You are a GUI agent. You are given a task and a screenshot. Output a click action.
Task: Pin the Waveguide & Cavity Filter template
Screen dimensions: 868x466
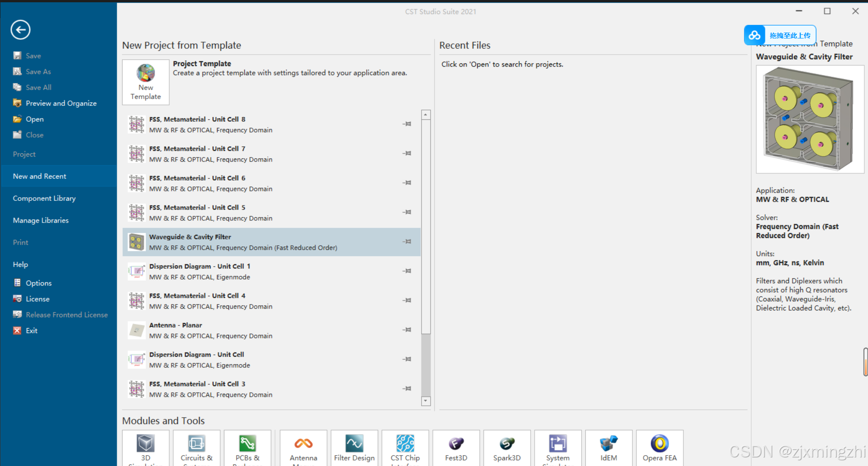[407, 242]
